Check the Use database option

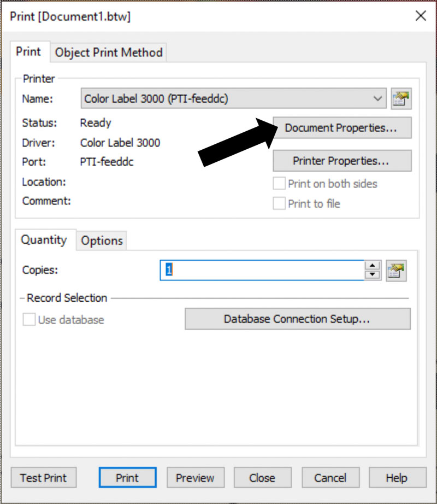[29, 319]
